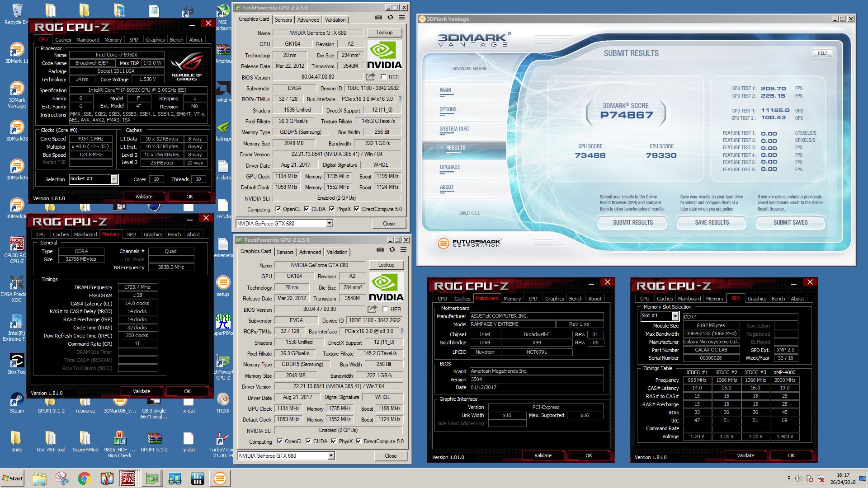Click the screenshot camera icon in bottom GPU-Z window

[x=380, y=250]
